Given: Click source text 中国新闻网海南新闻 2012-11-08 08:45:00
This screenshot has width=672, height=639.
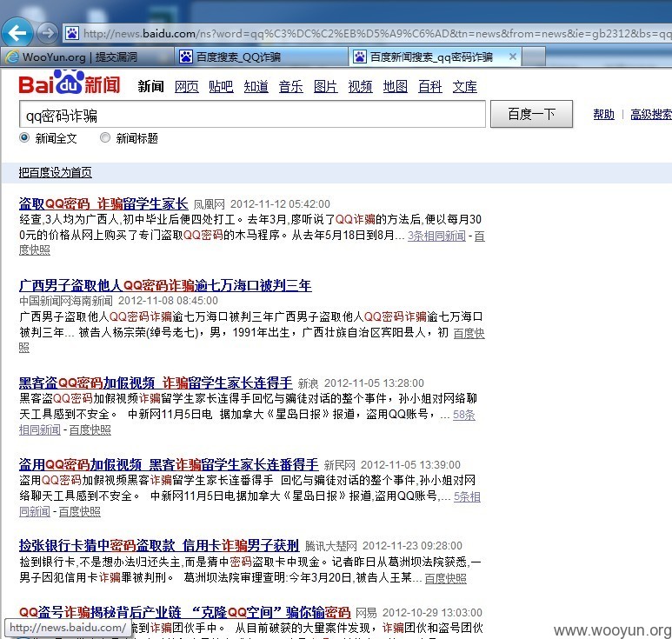Looking at the screenshot, I should pyautogui.click(x=118, y=301).
